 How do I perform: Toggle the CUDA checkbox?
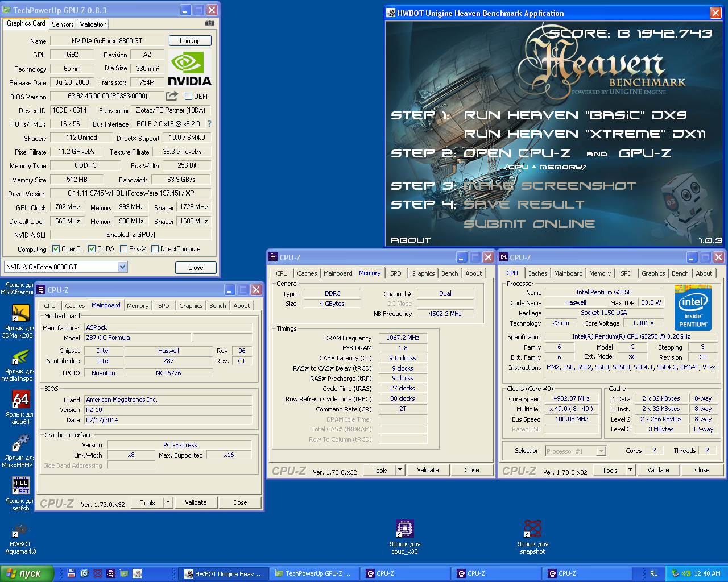click(92, 248)
